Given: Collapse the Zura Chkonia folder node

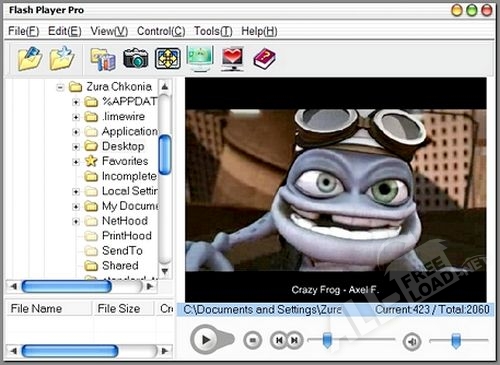Looking at the screenshot, I should tap(60, 87).
